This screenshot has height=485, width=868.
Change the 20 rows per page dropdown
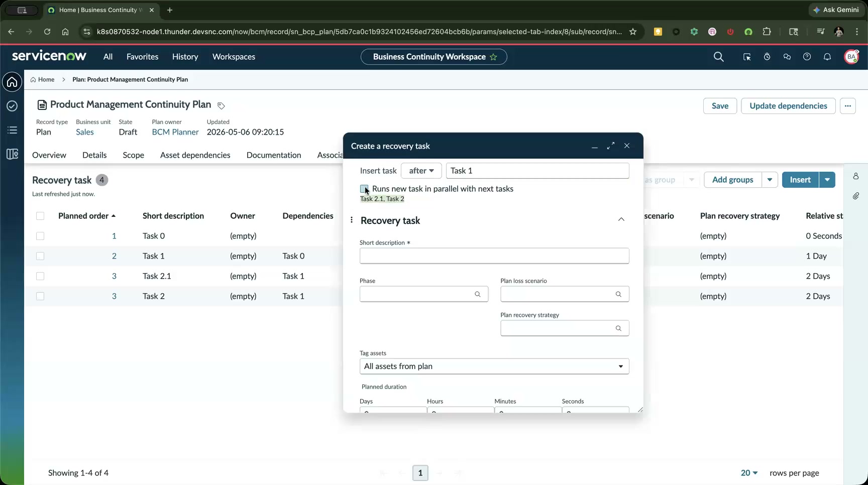[x=749, y=473]
